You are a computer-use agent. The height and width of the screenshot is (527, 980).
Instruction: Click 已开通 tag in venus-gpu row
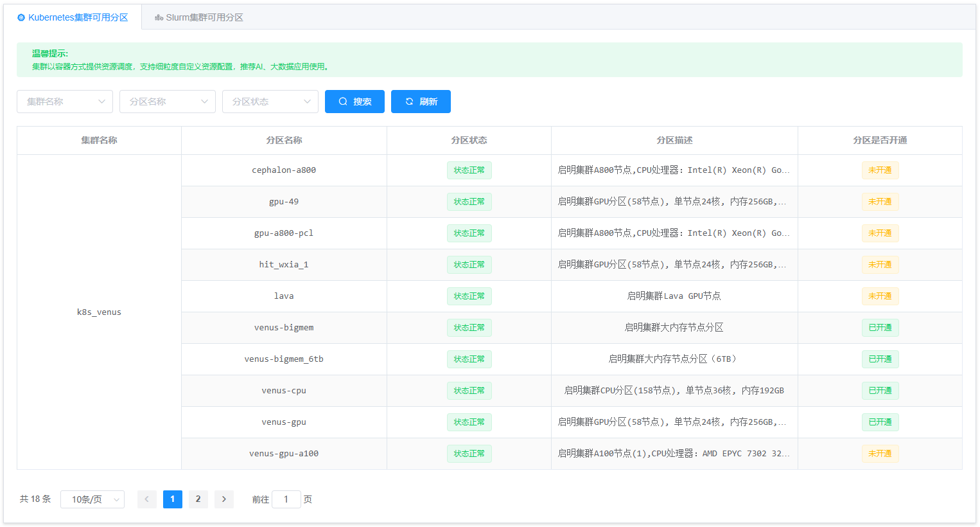[880, 422]
